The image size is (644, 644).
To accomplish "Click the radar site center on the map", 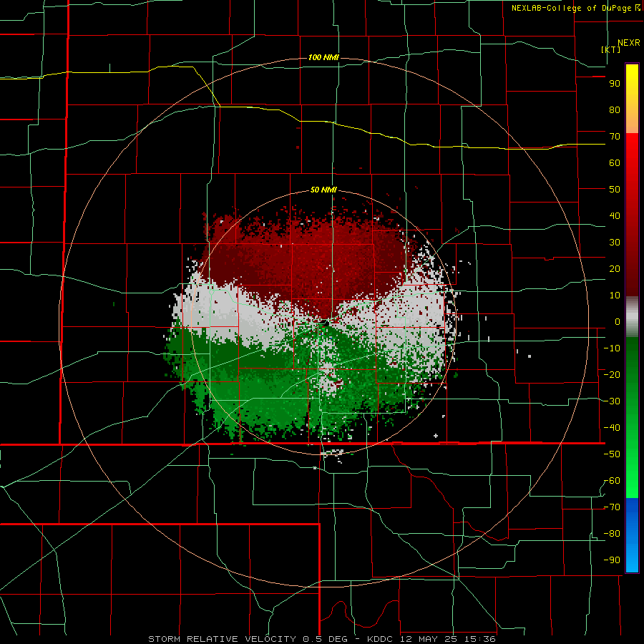I will (324, 323).
